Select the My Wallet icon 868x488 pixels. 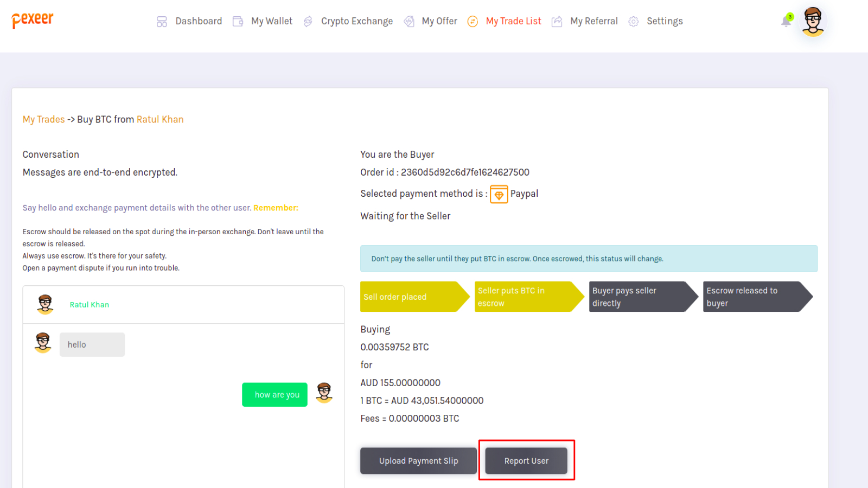(x=238, y=21)
